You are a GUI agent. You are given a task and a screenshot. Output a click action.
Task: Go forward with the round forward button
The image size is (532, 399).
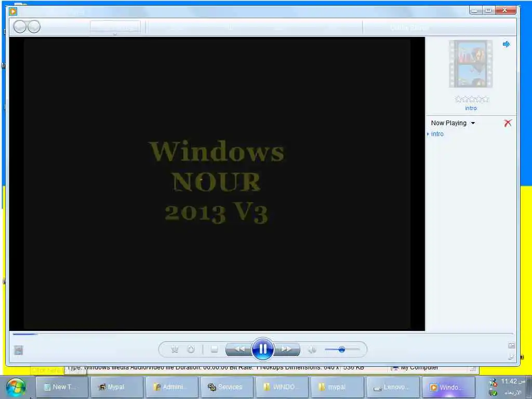click(34, 26)
